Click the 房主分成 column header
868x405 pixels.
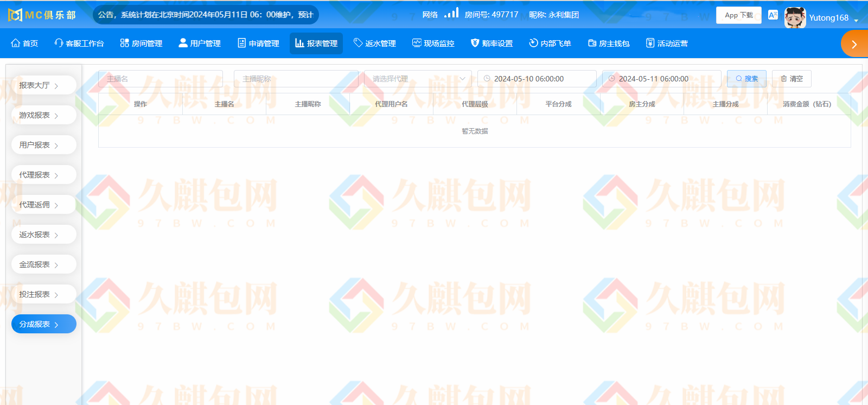642,104
